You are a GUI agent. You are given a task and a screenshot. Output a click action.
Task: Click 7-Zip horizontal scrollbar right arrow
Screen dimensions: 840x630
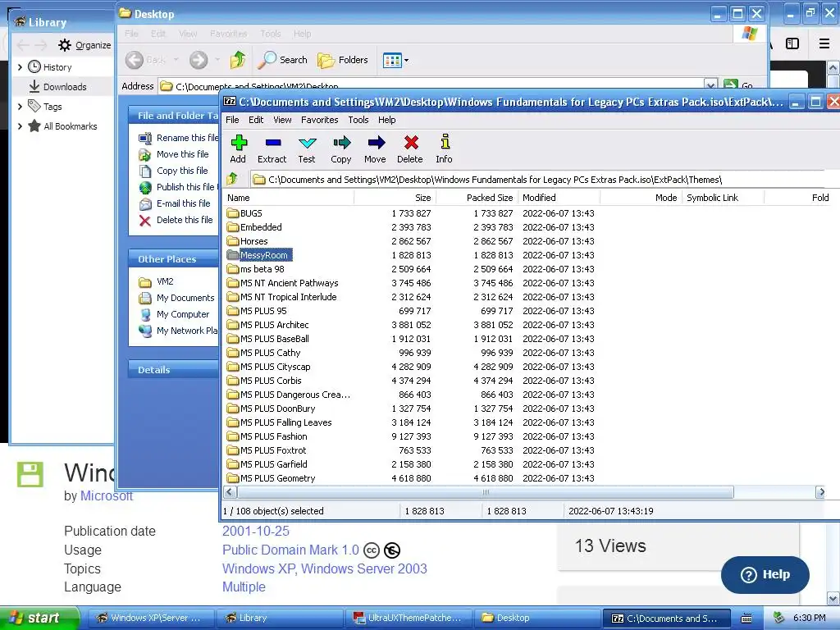click(x=819, y=492)
